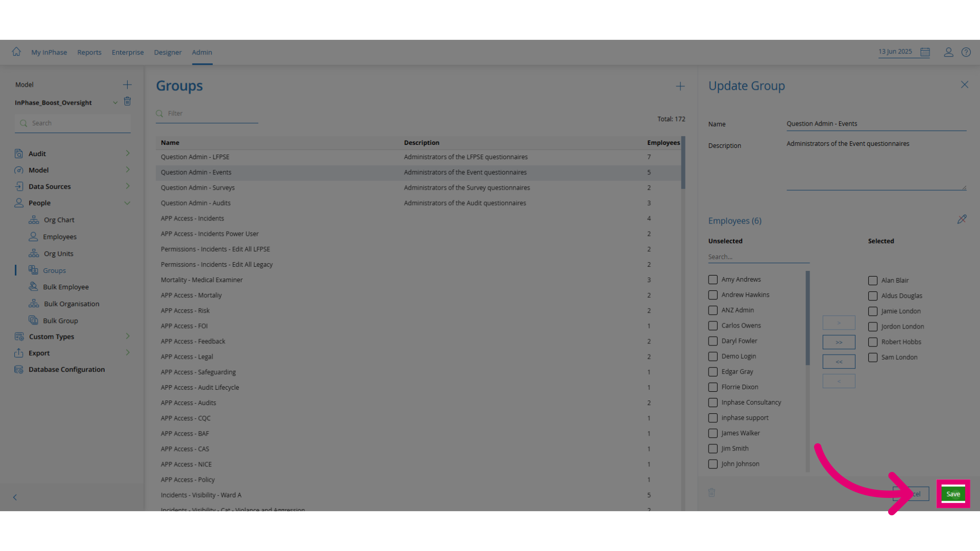Click the group Name input field
This screenshot has width=980, height=551.
(x=876, y=124)
